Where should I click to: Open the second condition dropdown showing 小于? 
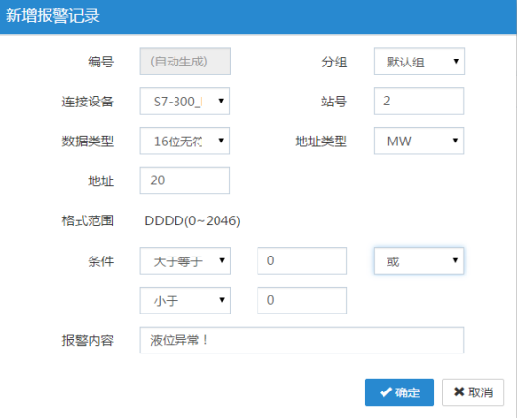185,300
